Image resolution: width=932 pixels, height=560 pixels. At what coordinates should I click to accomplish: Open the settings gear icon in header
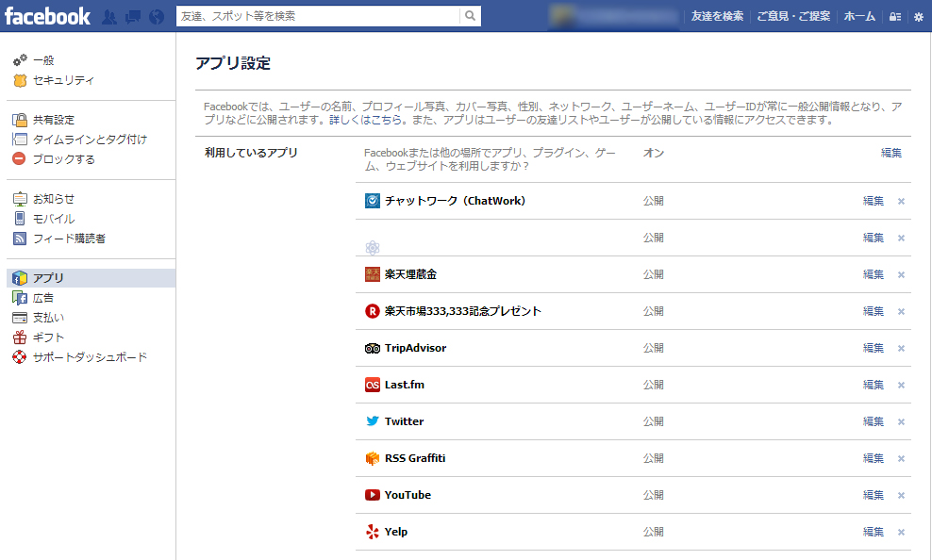919,17
